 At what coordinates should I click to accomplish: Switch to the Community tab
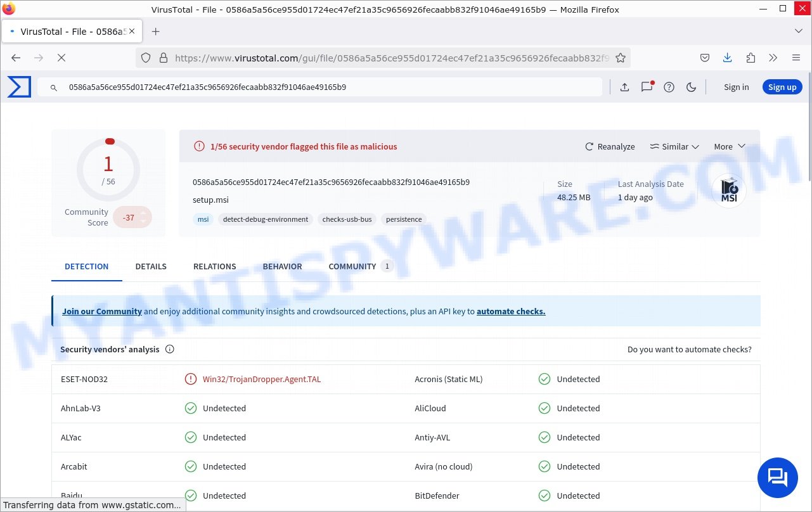coord(361,267)
